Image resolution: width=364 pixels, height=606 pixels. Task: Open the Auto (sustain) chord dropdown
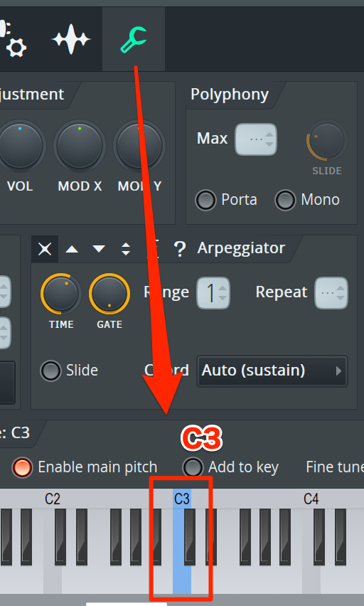(x=272, y=371)
